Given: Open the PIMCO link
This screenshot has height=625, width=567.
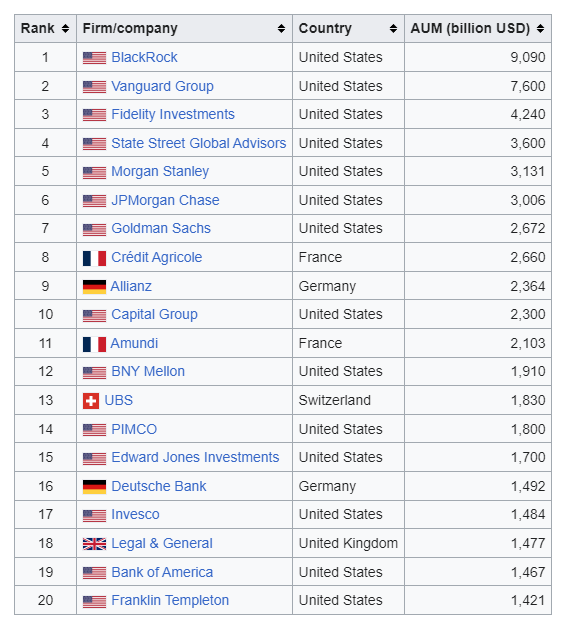Looking at the screenshot, I should 134,430.
